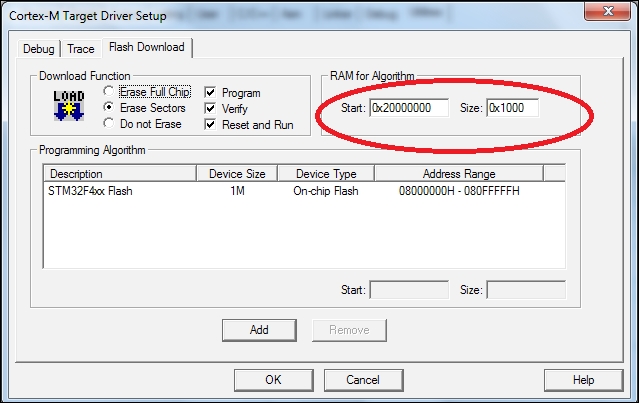Viewport: 639px width, 403px height.
Task: Disable the Verify checkbox
Action: (209, 109)
